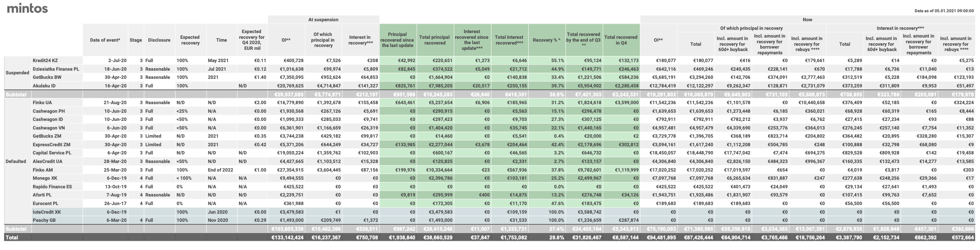Click the 'Finko AM' row name
Viewport: 980px width, 250px height.
(42, 170)
